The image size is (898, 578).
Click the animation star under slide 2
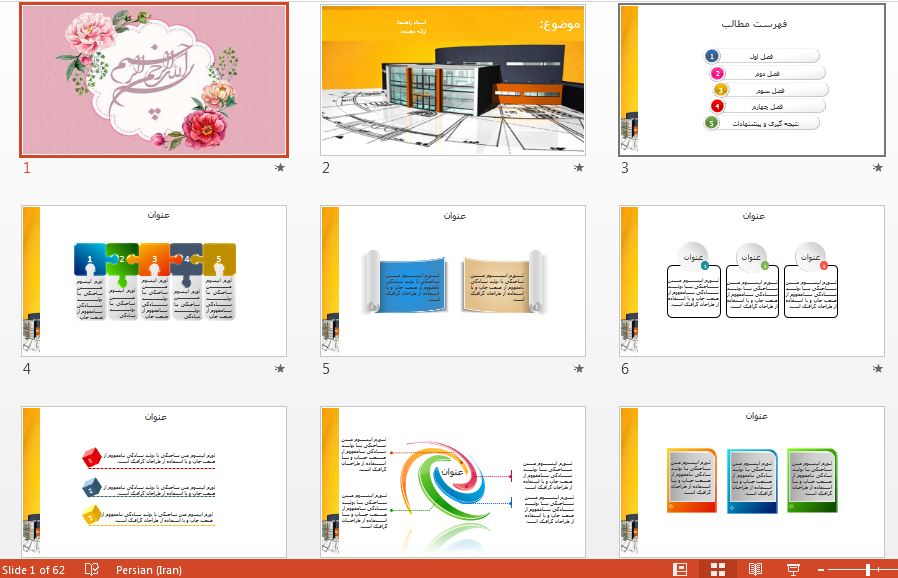click(x=578, y=168)
